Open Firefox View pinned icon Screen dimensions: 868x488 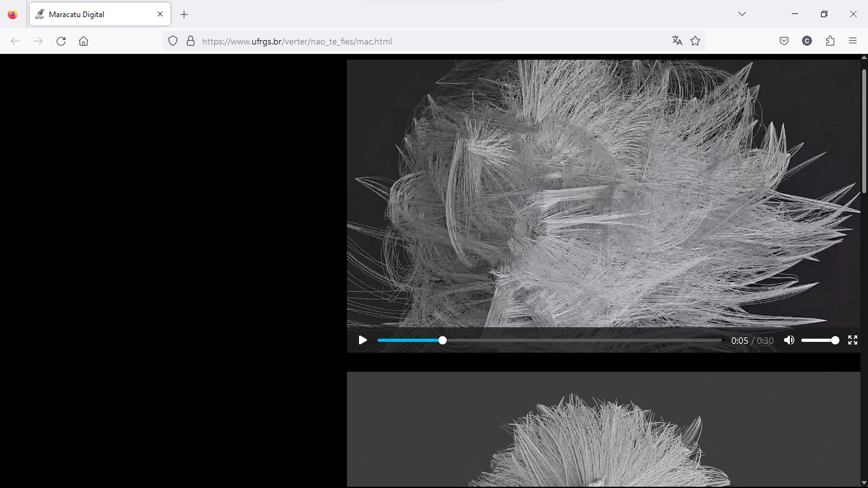tap(13, 14)
